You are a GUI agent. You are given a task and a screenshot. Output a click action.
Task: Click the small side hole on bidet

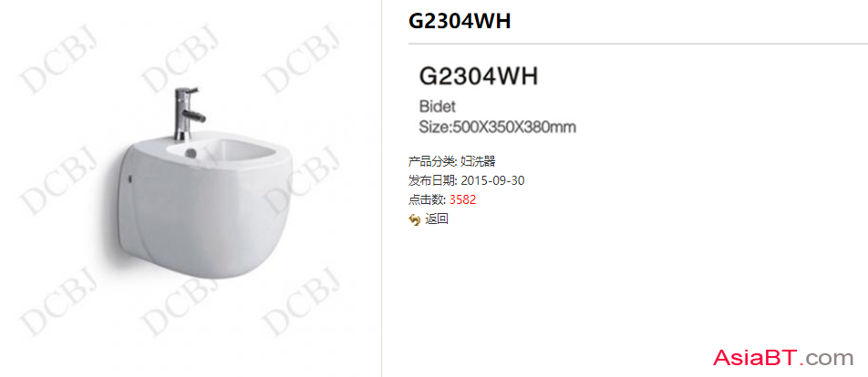[x=129, y=178]
